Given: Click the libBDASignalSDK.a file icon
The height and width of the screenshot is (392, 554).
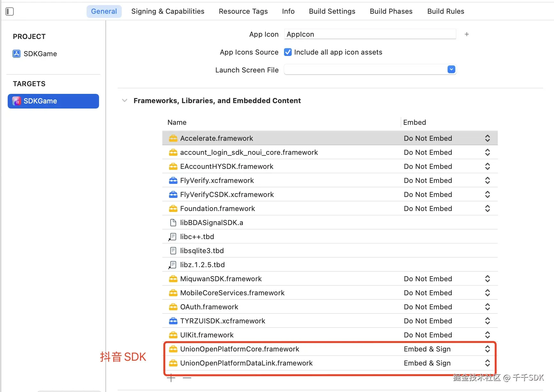Looking at the screenshot, I should pyautogui.click(x=173, y=222).
